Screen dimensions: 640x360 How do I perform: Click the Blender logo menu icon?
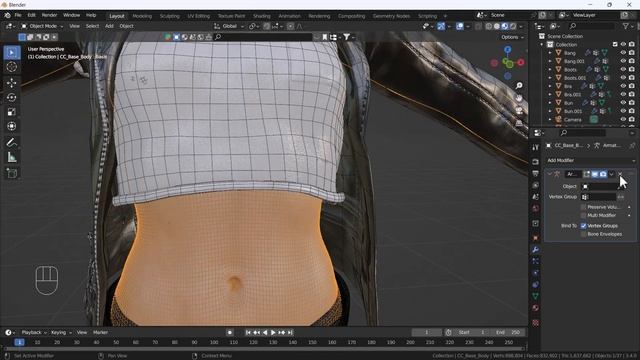[7, 16]
